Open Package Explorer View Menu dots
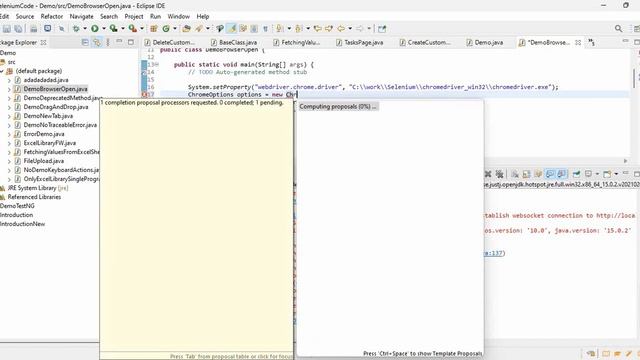The height and width of the screenshot is (360, 640). coord(108,42)
